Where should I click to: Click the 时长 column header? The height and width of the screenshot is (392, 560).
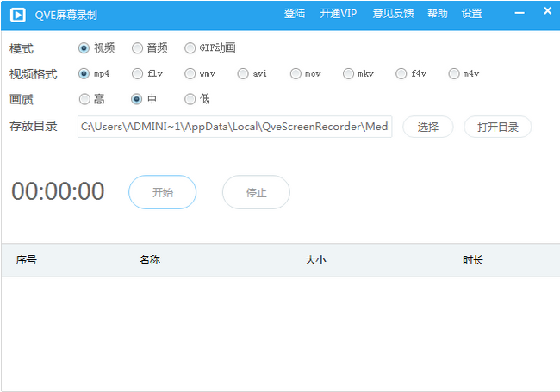472,260
